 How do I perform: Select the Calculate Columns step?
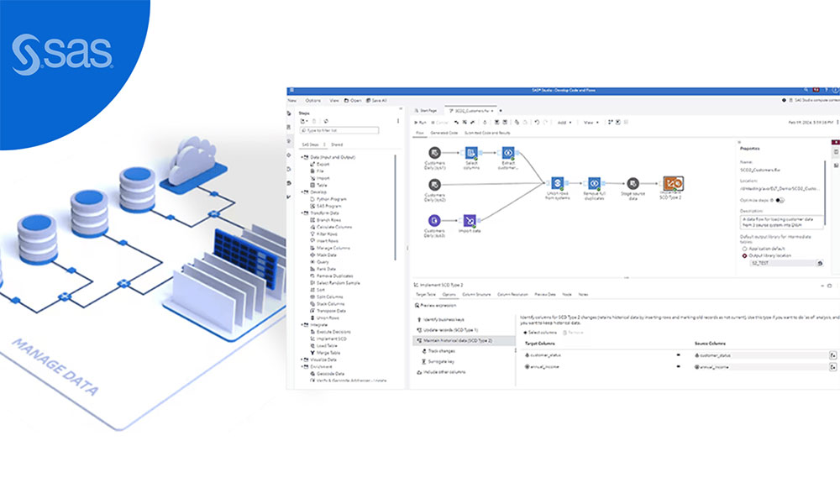(x=331, y=227)
